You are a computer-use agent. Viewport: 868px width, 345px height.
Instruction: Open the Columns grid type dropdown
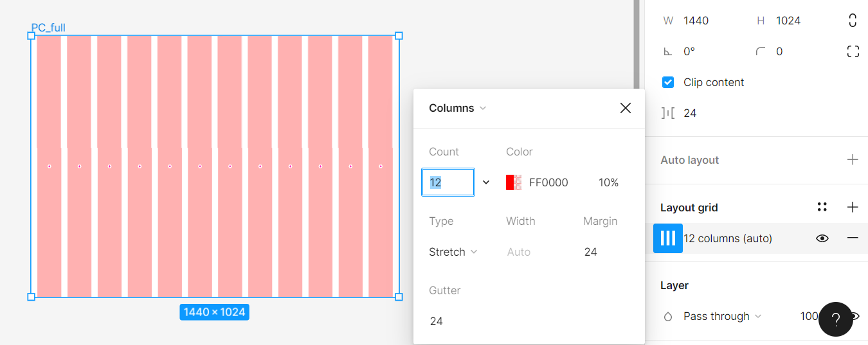pos(457,108)
